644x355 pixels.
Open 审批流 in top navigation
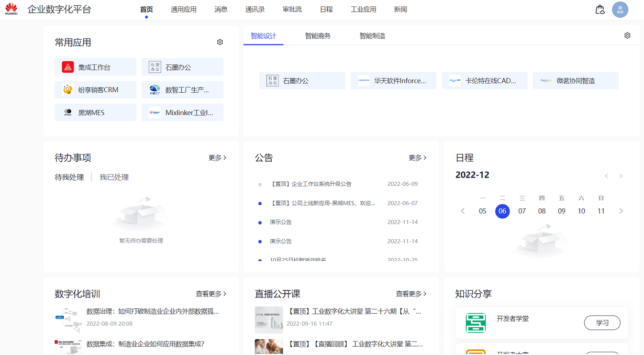click(x=292, y=9)
